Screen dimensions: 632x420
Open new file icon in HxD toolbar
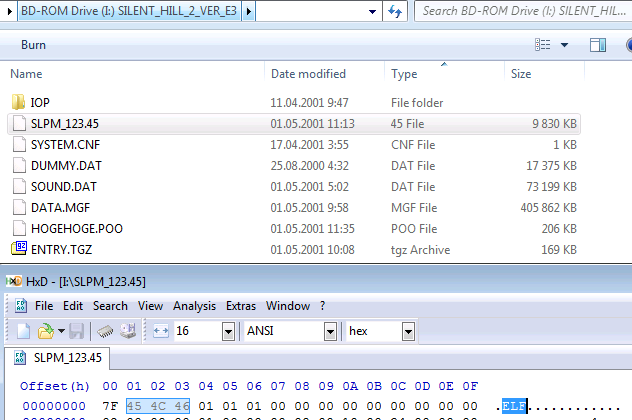click(23, 331)
